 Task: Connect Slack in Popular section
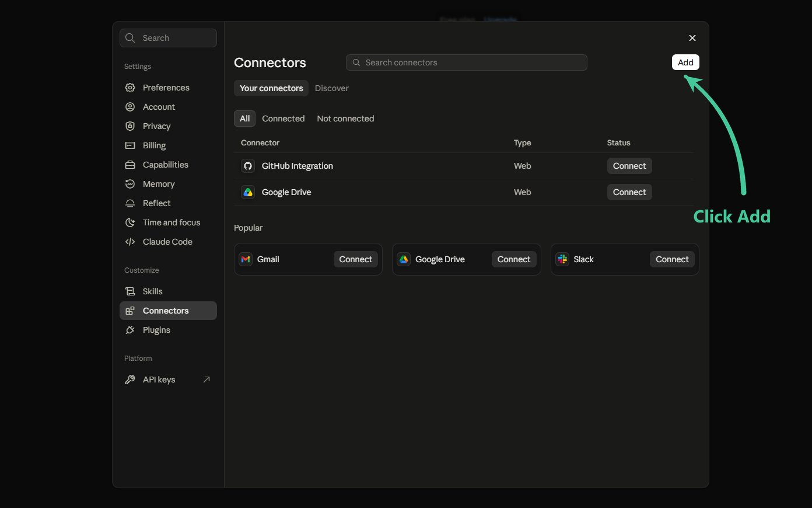672,259
